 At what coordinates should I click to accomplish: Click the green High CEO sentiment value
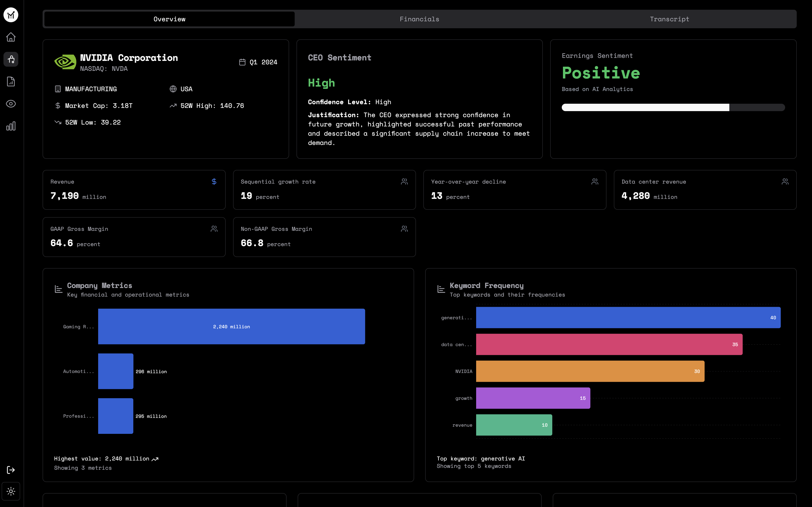(x=321, y=83)
